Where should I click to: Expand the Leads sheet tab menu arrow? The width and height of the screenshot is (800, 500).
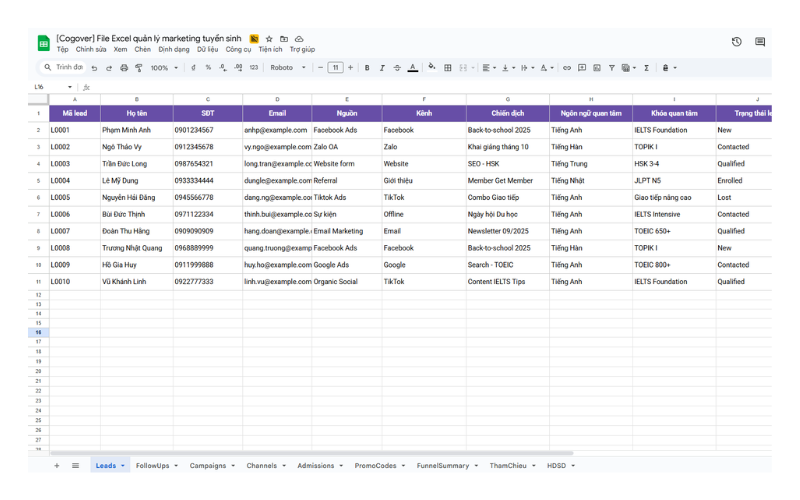coord(123,466)
